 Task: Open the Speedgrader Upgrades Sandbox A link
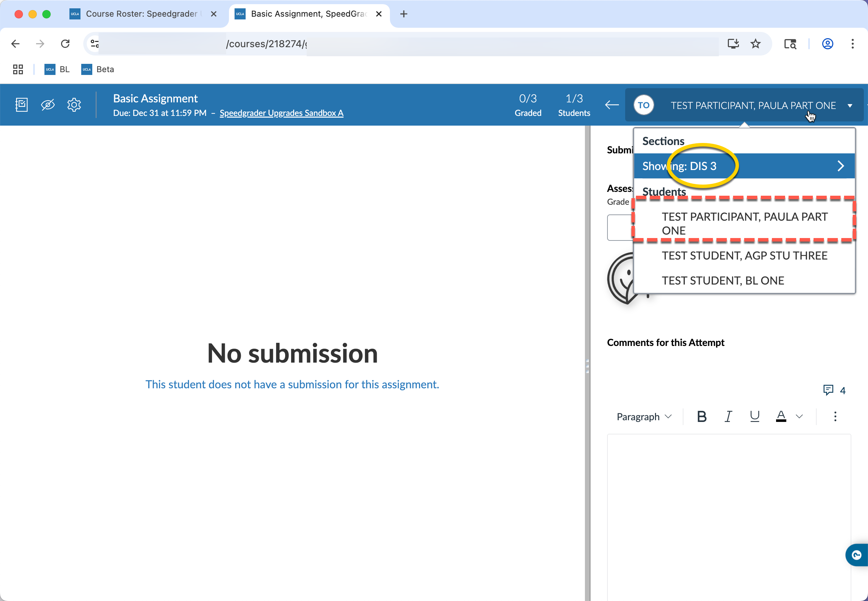[x=281, y=112]
